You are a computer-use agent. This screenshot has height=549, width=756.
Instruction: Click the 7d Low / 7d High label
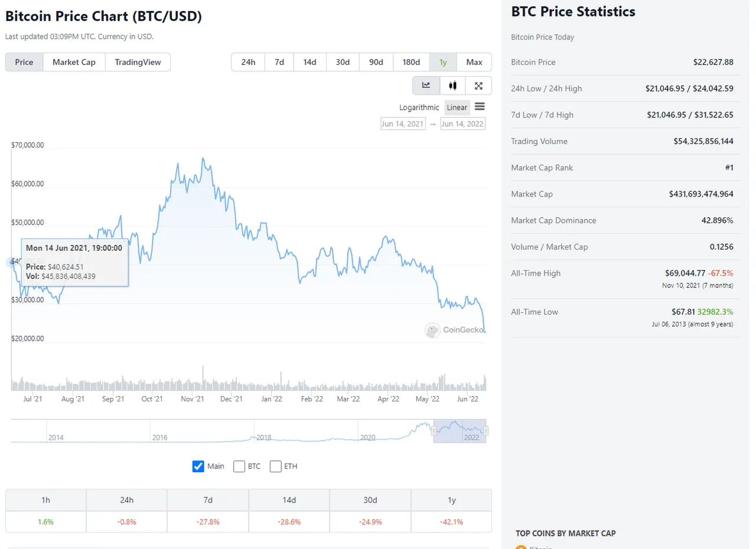tap(542, 115)
